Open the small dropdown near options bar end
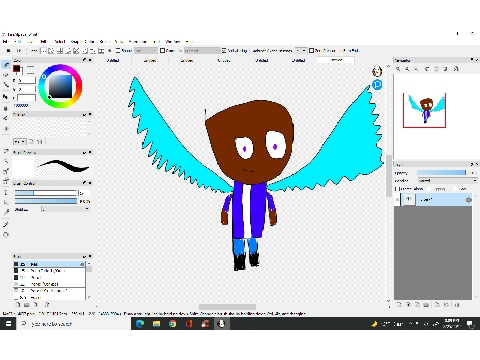This screenshot has width=480, height=360. pos(301,51)
